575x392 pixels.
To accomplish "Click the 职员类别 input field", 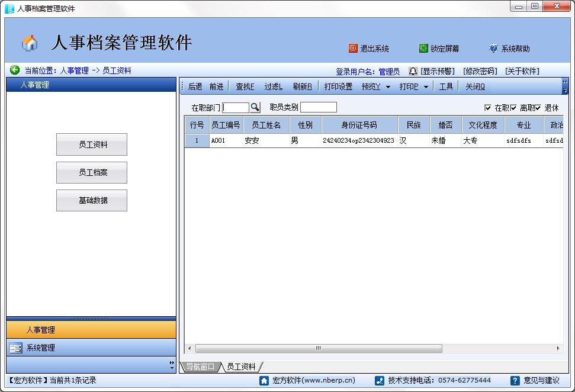I will point(318,107).
